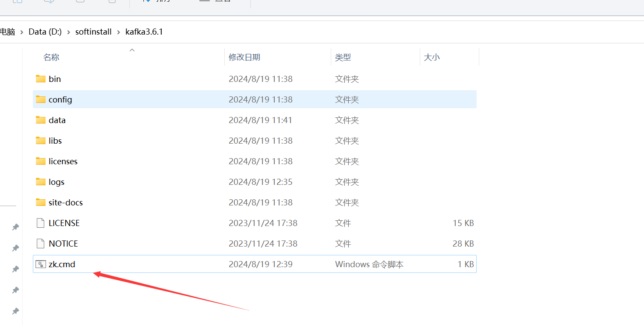Select the folder name bin

pos(55,79)
